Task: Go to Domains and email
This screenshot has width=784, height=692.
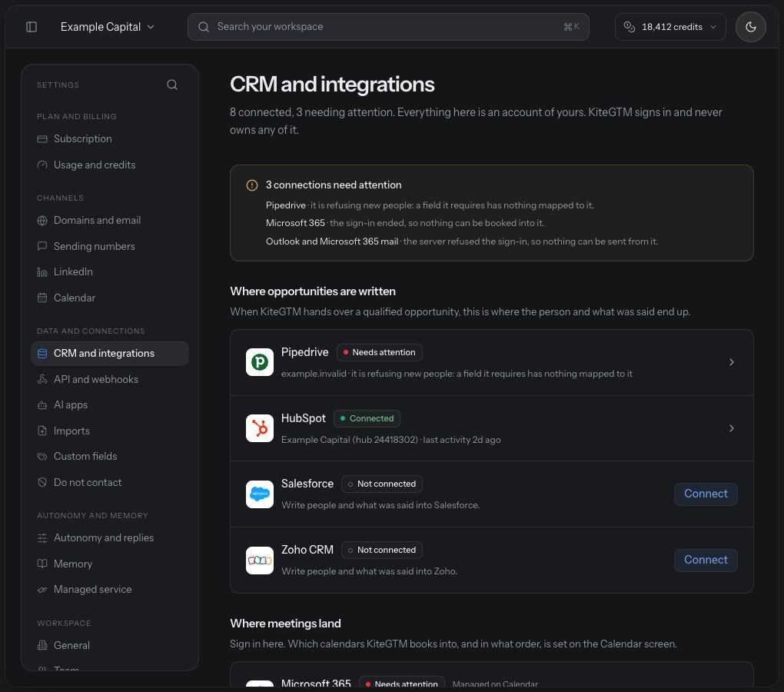Action: tap(109, 220)
